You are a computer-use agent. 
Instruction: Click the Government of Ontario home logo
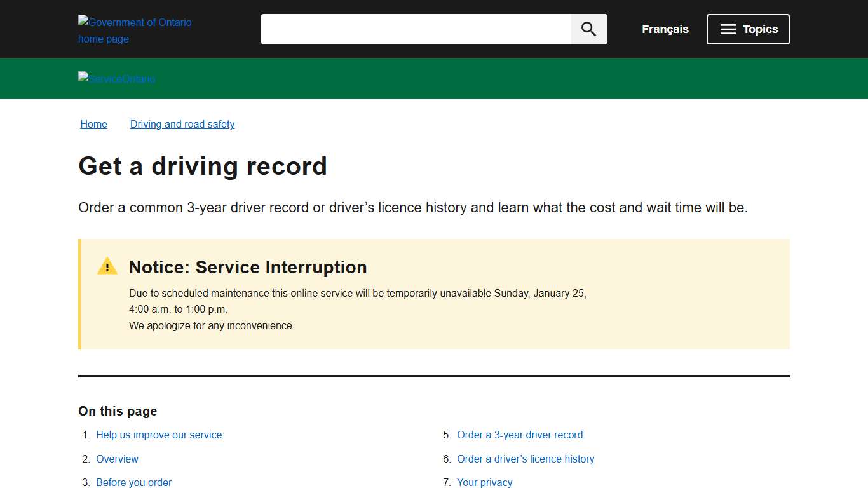click(135, 29)
